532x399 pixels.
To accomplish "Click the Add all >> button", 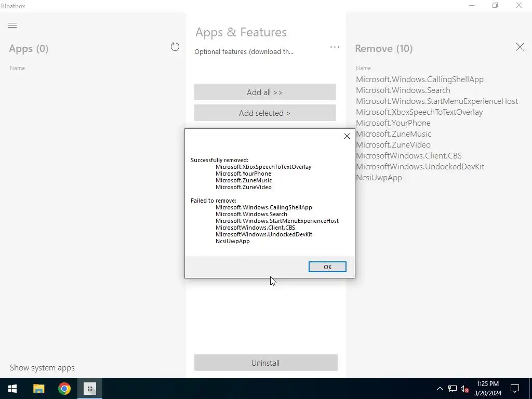I will 265,92.
